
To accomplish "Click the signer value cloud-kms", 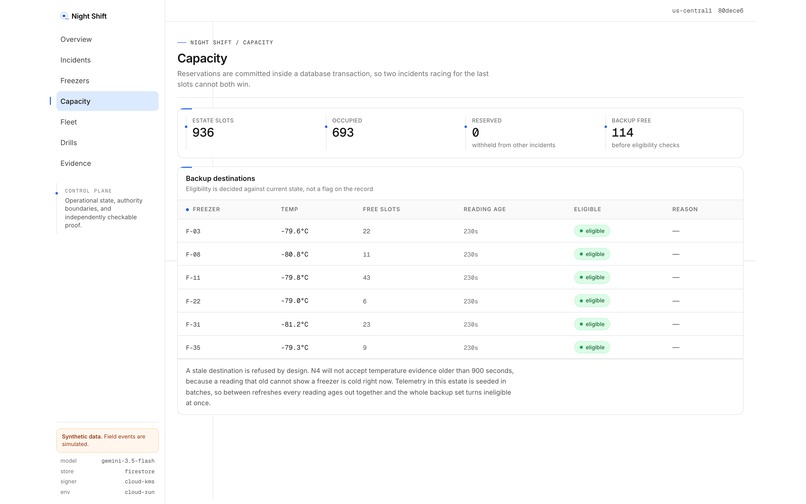I will click(x=139, y=481).
